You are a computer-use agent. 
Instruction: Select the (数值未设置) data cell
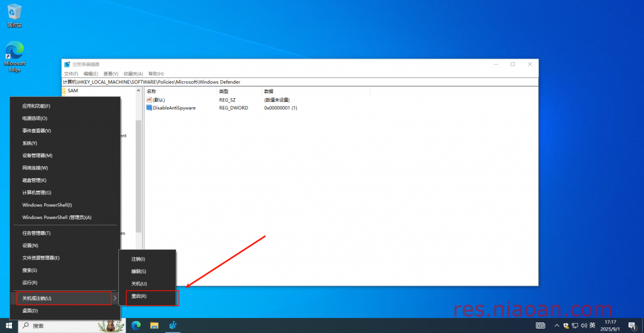coord(277,100)
